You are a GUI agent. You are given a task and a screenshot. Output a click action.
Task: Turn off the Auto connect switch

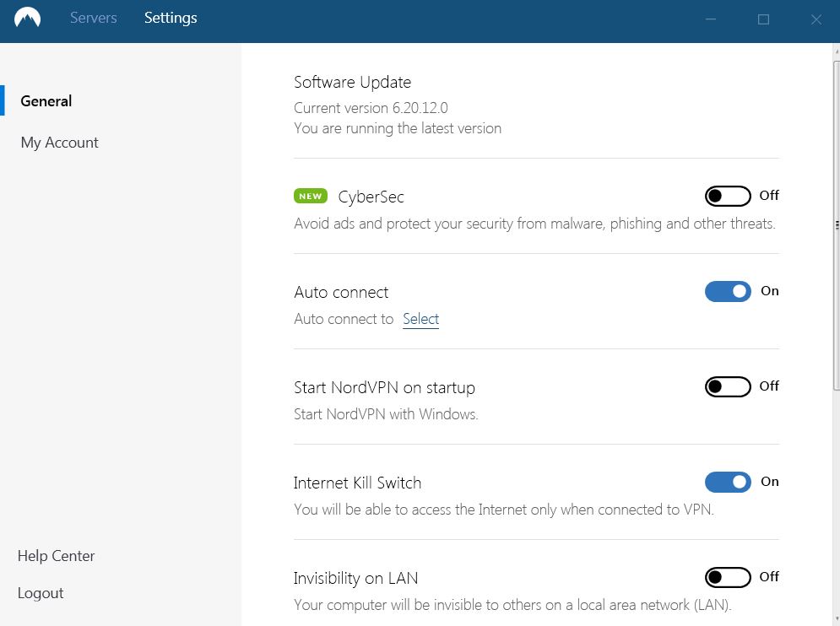728,291
